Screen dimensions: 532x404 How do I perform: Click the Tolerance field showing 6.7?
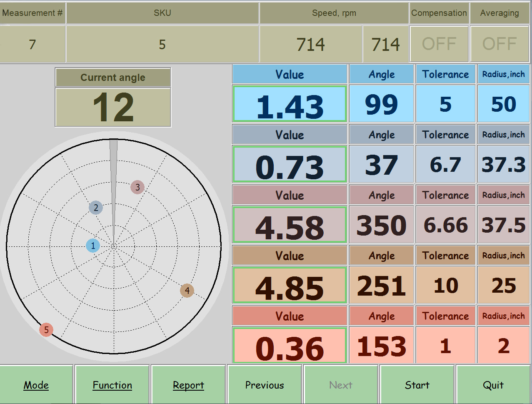pyautogui.click(x=445, y=165)
